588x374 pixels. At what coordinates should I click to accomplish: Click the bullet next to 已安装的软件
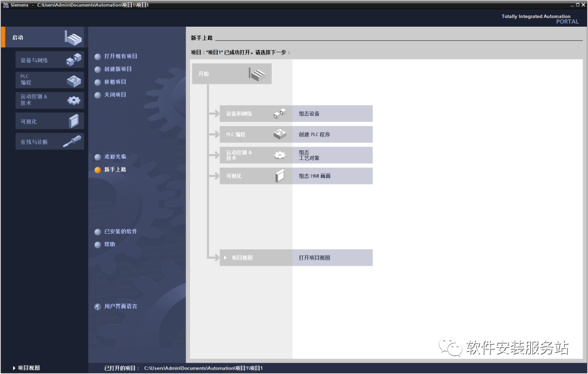[x=97, y=232]
